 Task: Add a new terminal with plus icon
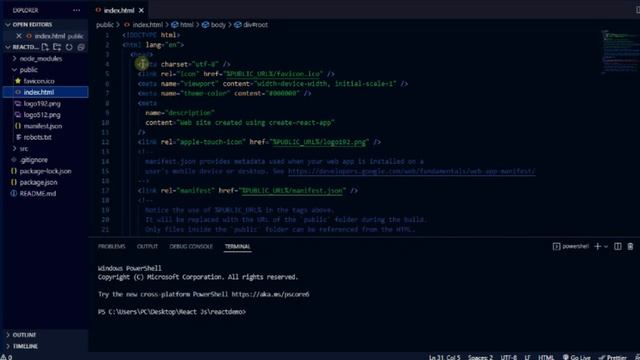[x=598, y=247]
